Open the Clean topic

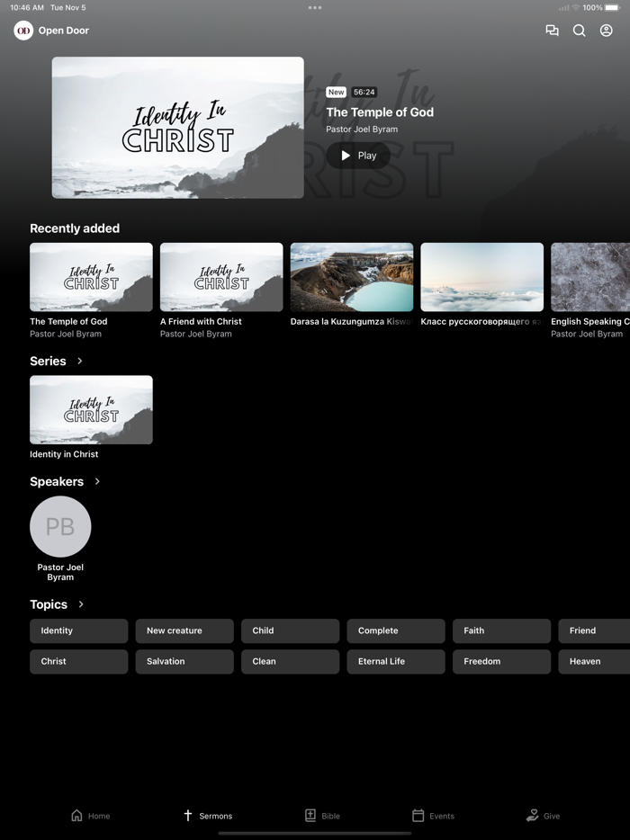(290, 662)
